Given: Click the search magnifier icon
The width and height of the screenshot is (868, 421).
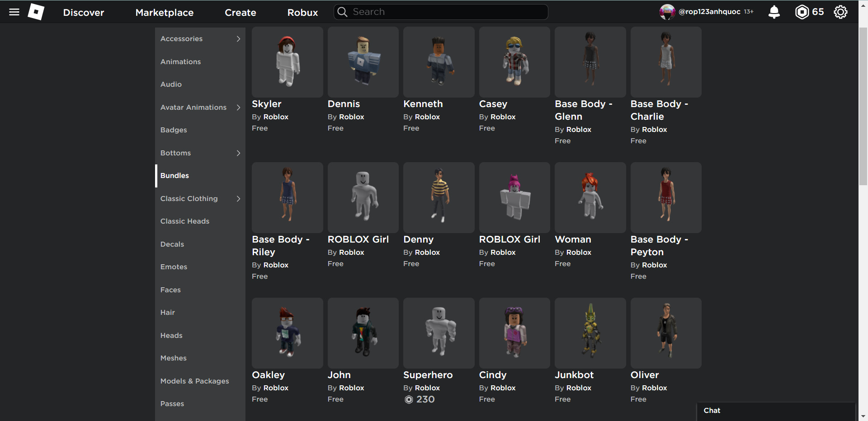Looking at the screenshot, I should (343, 12).
